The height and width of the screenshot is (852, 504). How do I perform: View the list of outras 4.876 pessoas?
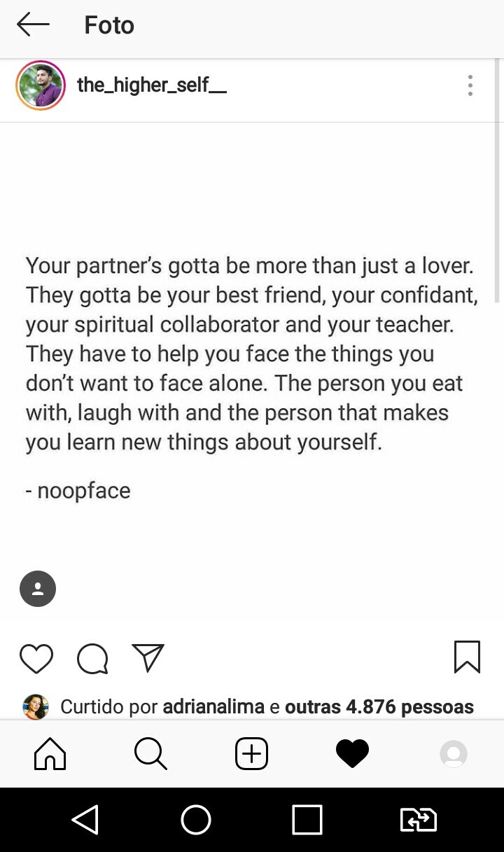click(x=379, y=706)
